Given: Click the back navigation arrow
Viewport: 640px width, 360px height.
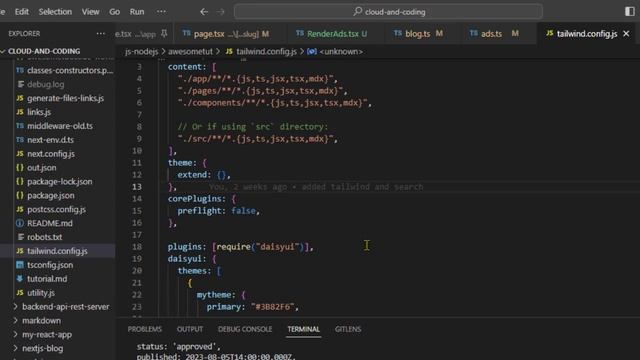Looking at the screenshot, I should point(204,12).
